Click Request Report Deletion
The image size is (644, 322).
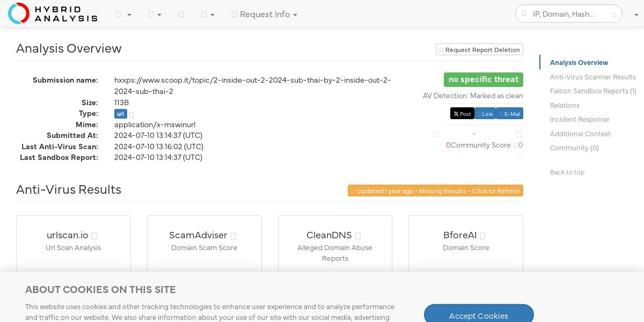click(x=479, y=50)
